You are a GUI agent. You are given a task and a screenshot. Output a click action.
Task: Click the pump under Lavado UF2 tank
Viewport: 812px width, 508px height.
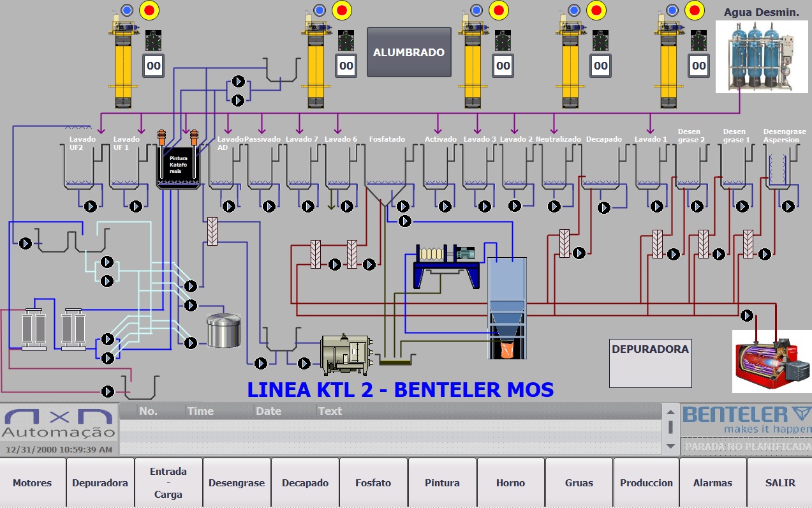click(90, 206)
